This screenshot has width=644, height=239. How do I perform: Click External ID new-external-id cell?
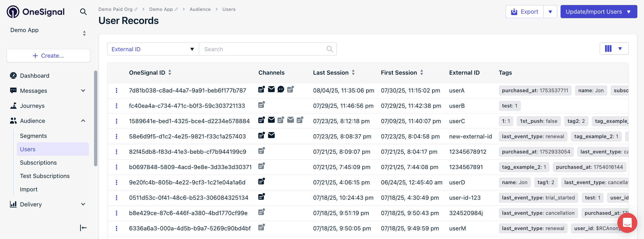[x=470, y=136]
